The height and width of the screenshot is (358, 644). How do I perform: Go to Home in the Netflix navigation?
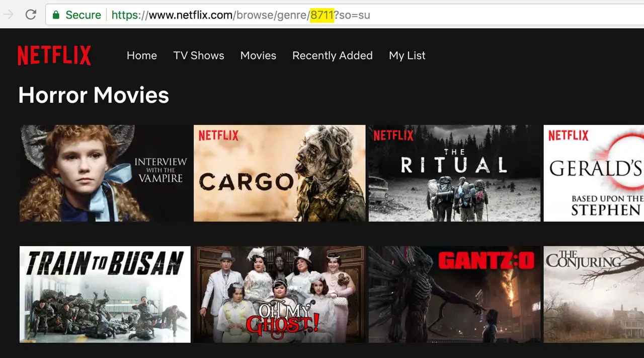pos(142,55)
